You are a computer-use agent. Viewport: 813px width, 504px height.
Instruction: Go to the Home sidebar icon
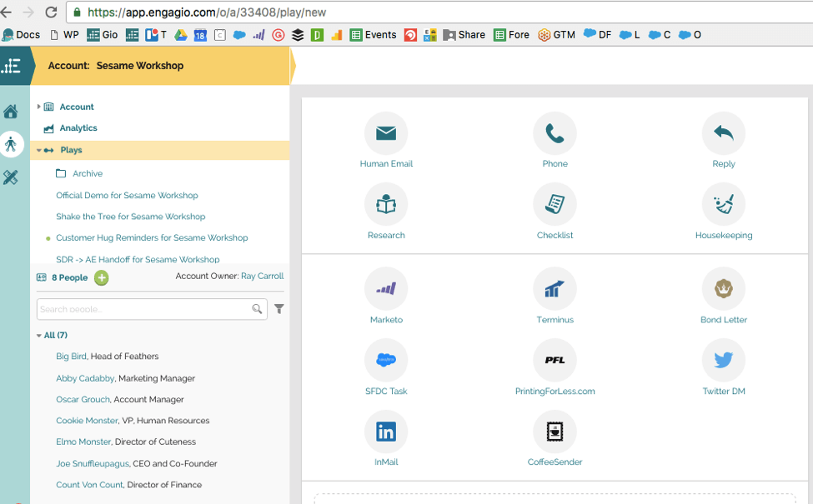(10, 112)
